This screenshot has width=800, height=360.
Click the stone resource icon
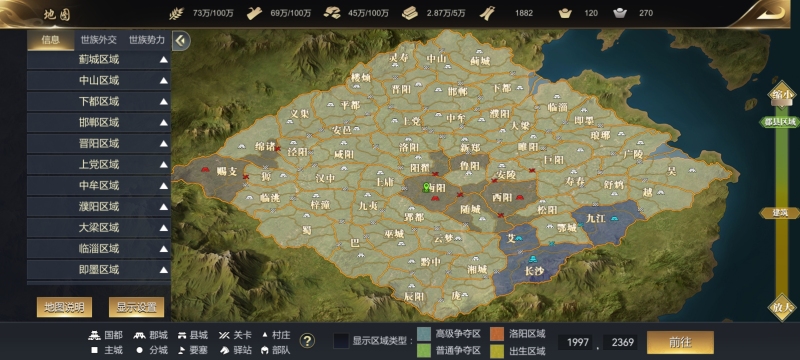[x=410, y=14]
